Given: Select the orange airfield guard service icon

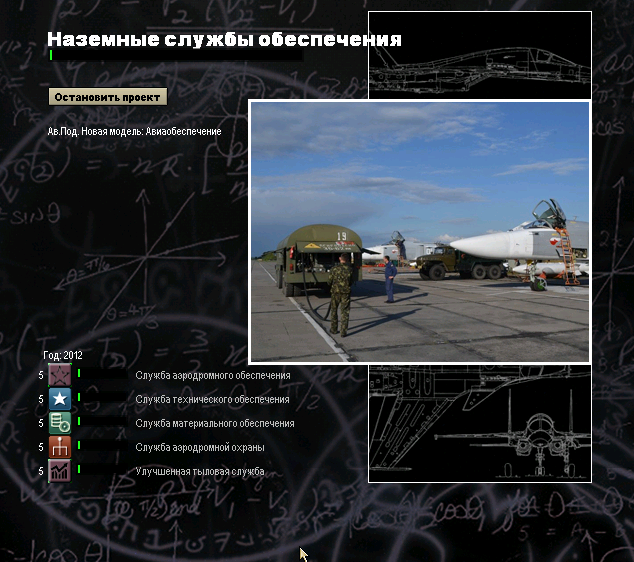Looking at the screenshot, I should pos(60,447).
